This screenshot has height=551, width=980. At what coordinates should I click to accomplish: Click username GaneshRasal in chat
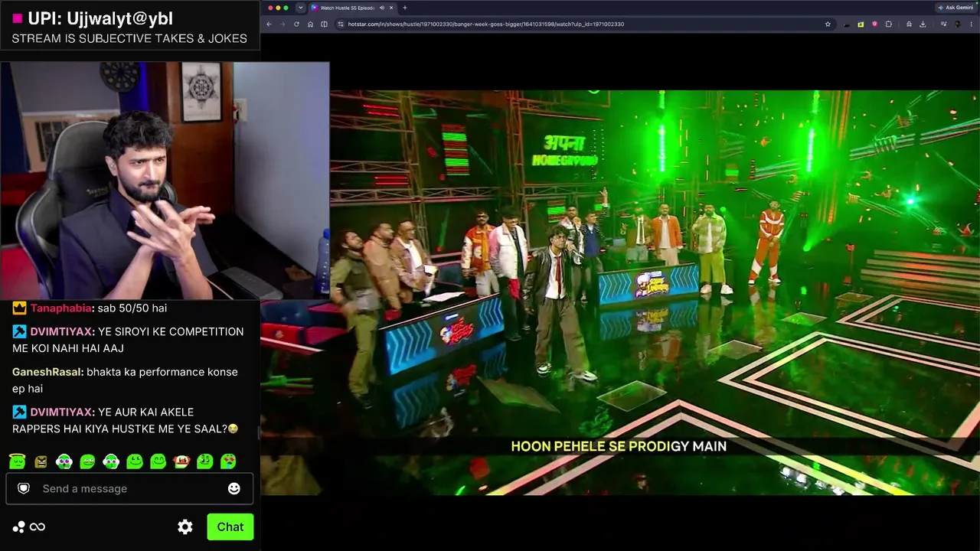pos(47,372)
